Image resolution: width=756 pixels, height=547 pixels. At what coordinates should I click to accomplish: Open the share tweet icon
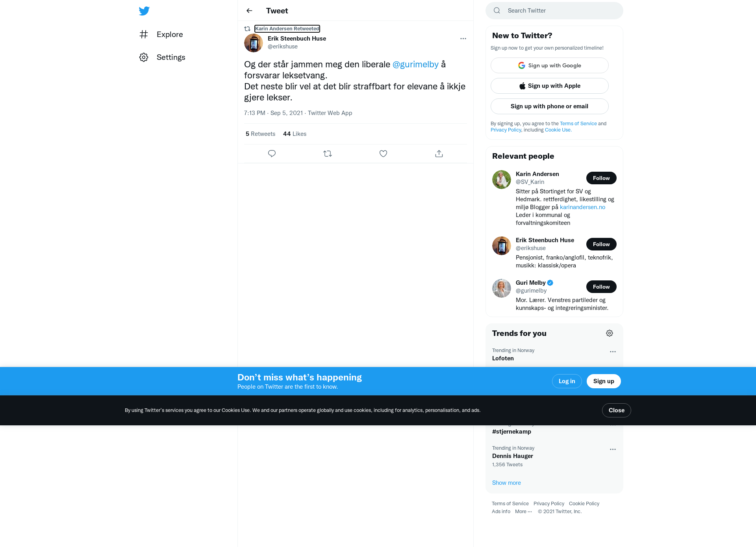pyautogui.click(x=439, y=154)
